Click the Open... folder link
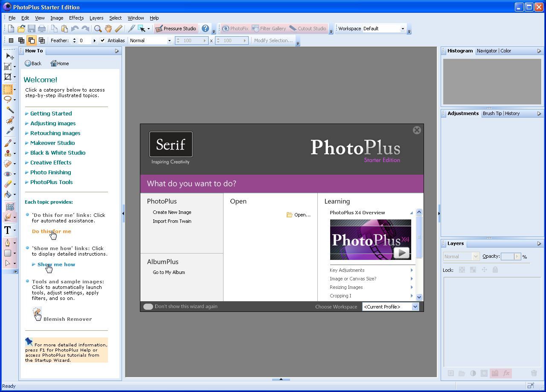This screenshot has width=546, height=392. point(299,215)
